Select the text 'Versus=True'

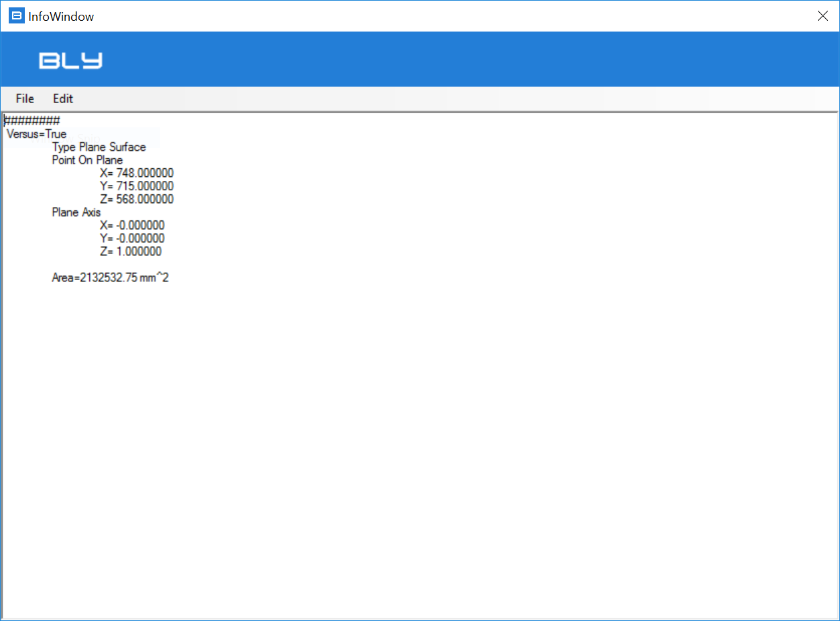click(36, 134)
